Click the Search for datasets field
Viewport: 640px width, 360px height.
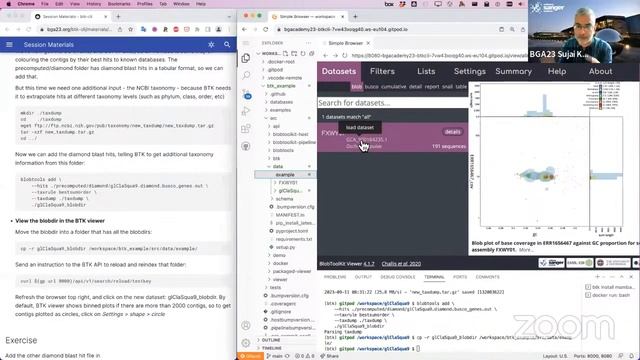point(393,103)
